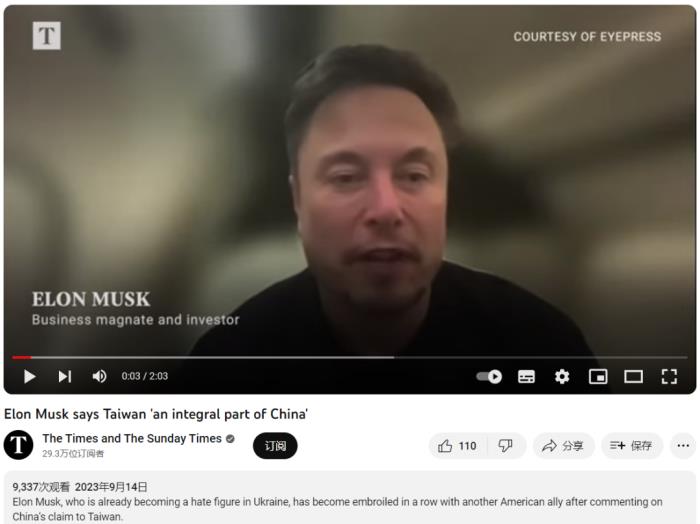The width and height of the screenshot is (700, 524).
Task: Play the video
Action: pyautogui.click(x=29, y=376)
